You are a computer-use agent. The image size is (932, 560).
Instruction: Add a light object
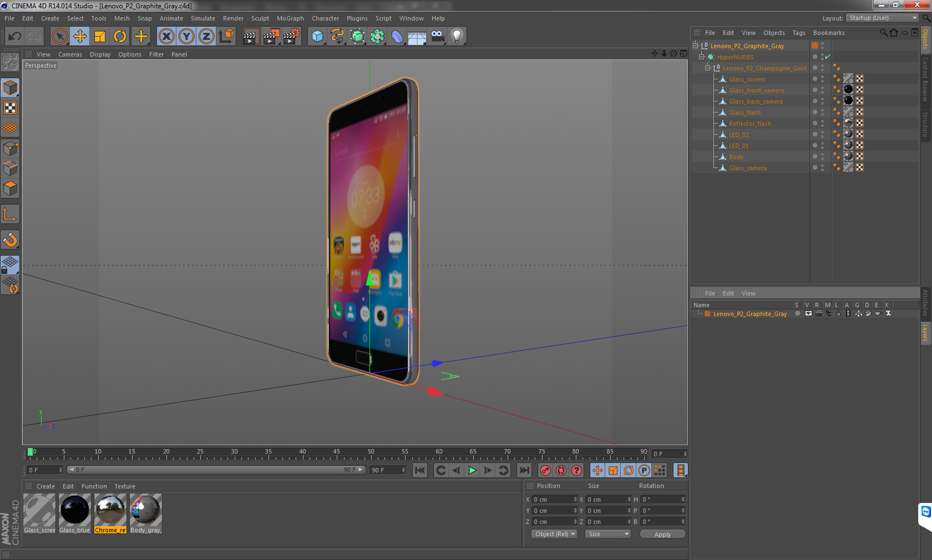[x=457, y=37]
